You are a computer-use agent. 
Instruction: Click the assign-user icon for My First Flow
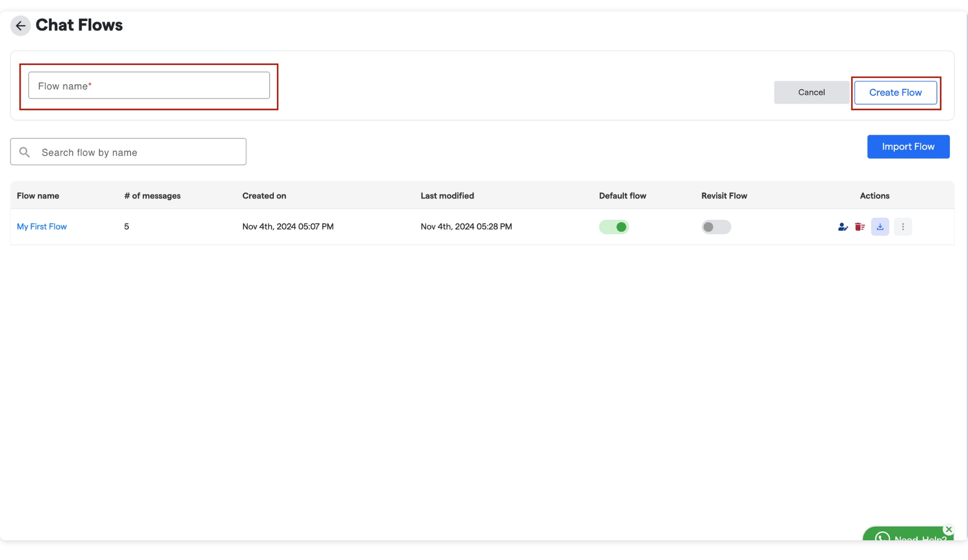point(842,227)
